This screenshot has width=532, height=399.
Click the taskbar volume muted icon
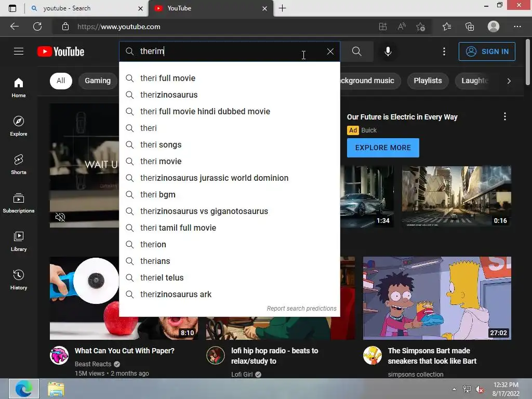click(x=480, y=389)
